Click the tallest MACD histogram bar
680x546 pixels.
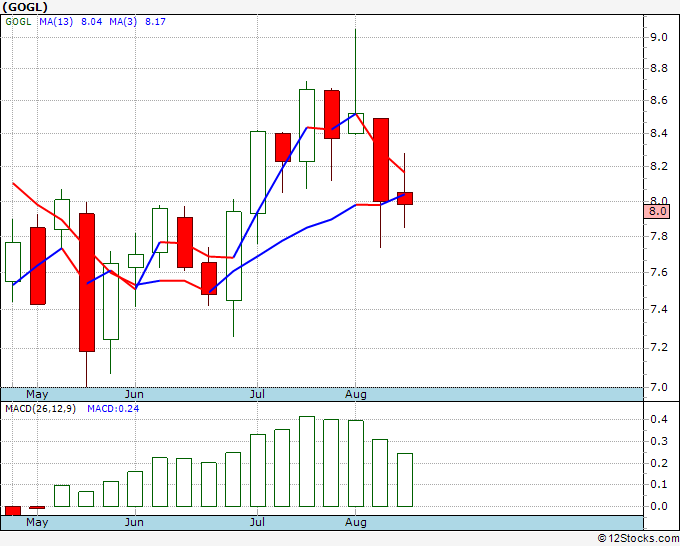tap(307, 461)
